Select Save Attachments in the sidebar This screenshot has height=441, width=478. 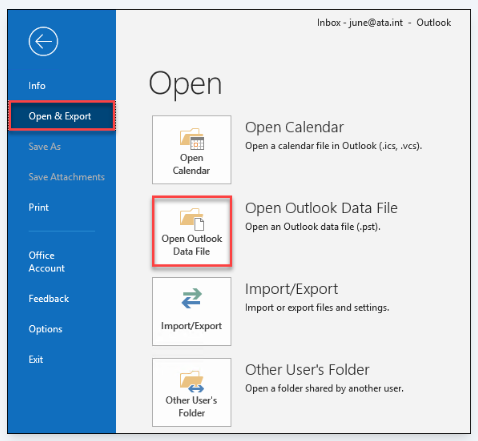66,177
